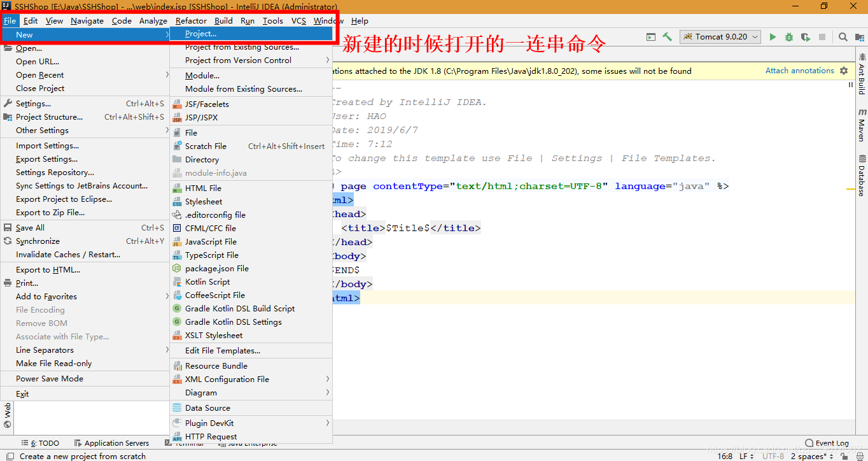
Task: Toggle the read-only lock icon in status bar
Action: [843, 456]
